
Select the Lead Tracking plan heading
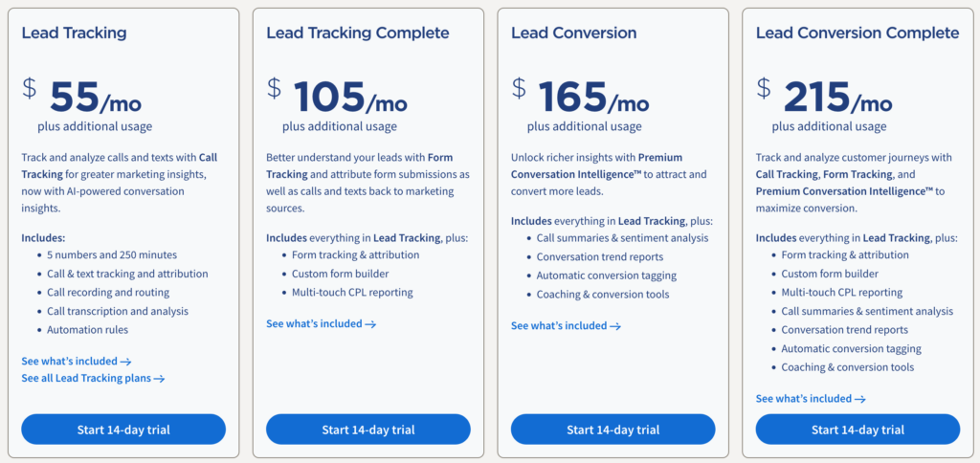point(74,33)
